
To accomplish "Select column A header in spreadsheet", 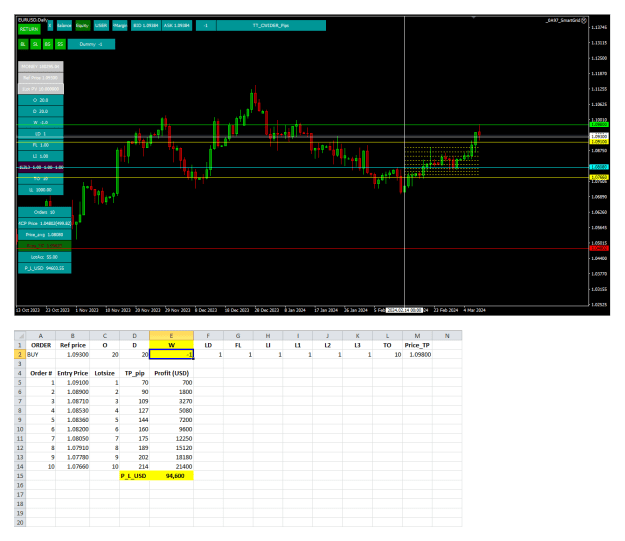I will 41,336.
